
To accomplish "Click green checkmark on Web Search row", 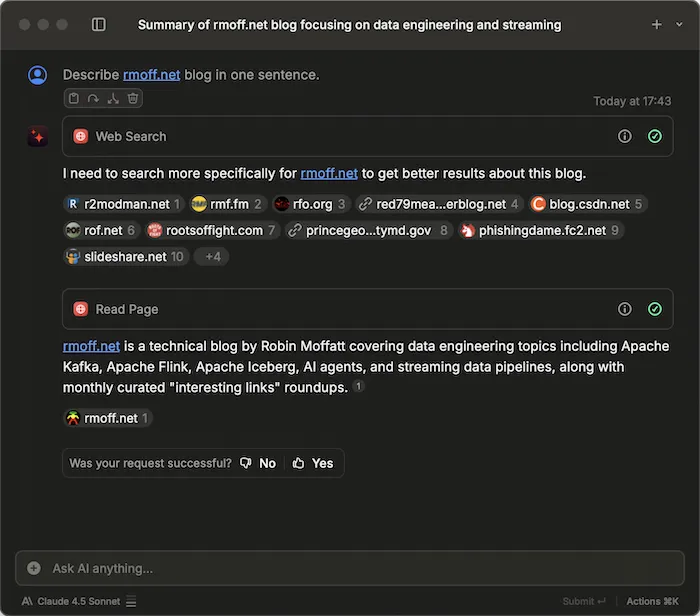I will 655,136.
